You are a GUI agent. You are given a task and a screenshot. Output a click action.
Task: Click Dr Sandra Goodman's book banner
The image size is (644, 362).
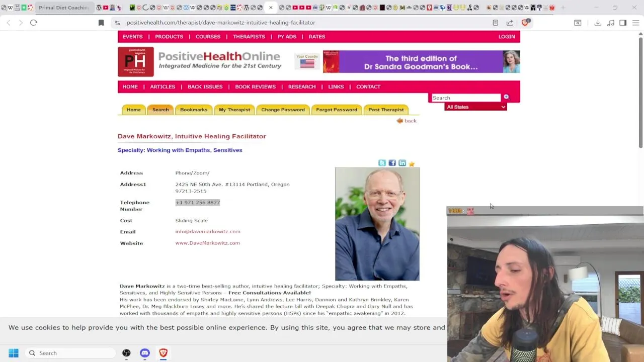(x=421, y=62)
